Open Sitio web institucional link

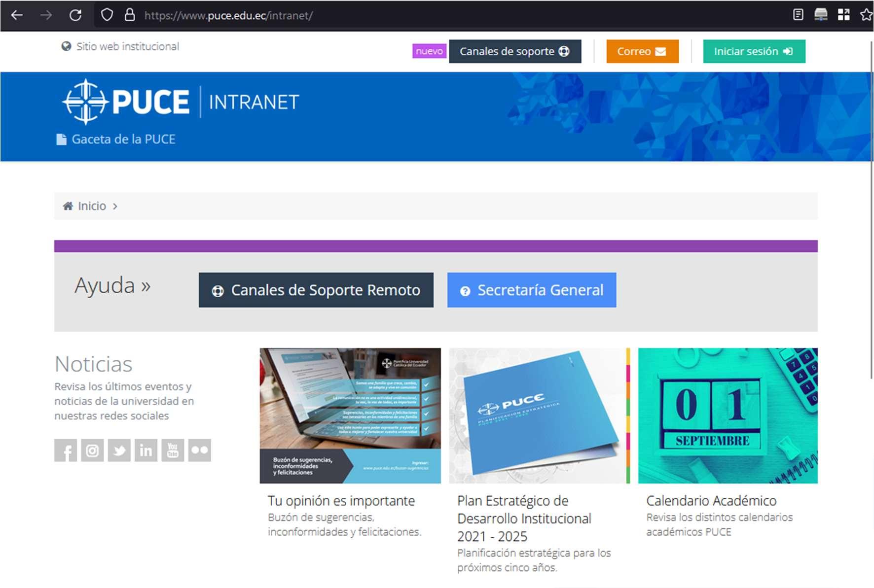[120, 46]
